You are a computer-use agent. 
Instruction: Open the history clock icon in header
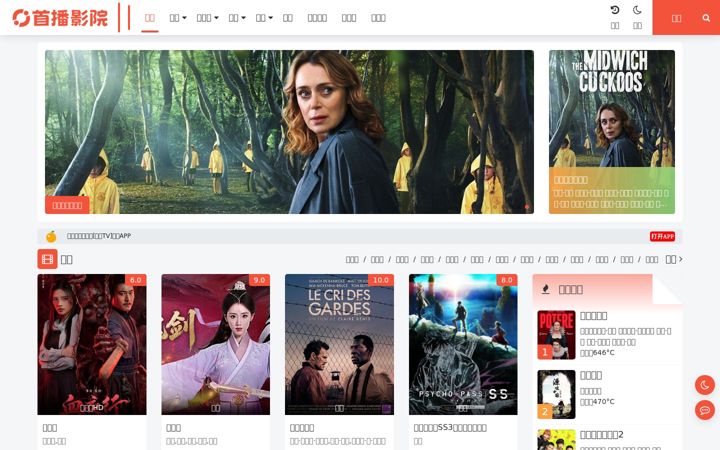tap(615, 10)
